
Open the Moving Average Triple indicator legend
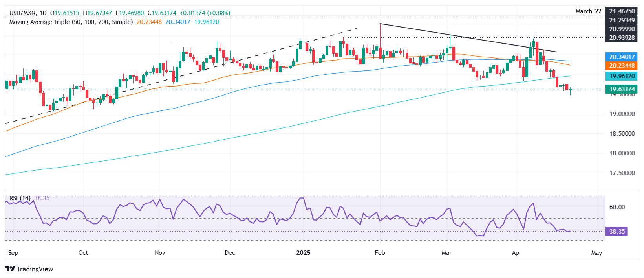click(71, 22)
